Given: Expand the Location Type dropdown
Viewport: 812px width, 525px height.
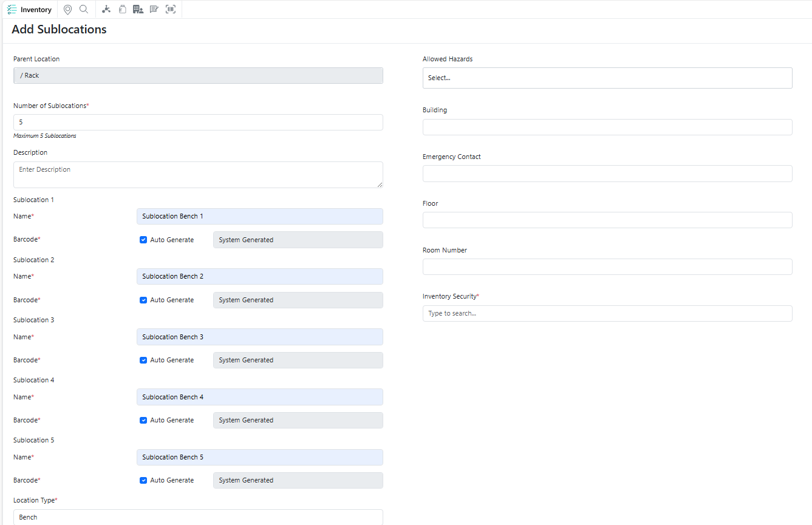Looking at the screenshot, I should click(198, 517).
